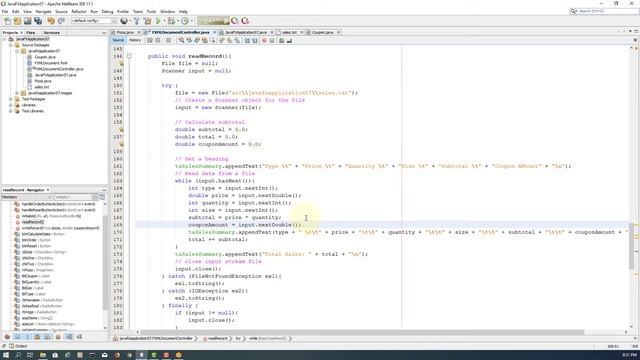Collapse the javafxapplication57 package node
The width and height of the screenshot is (640, 360).
click(17, 51)
